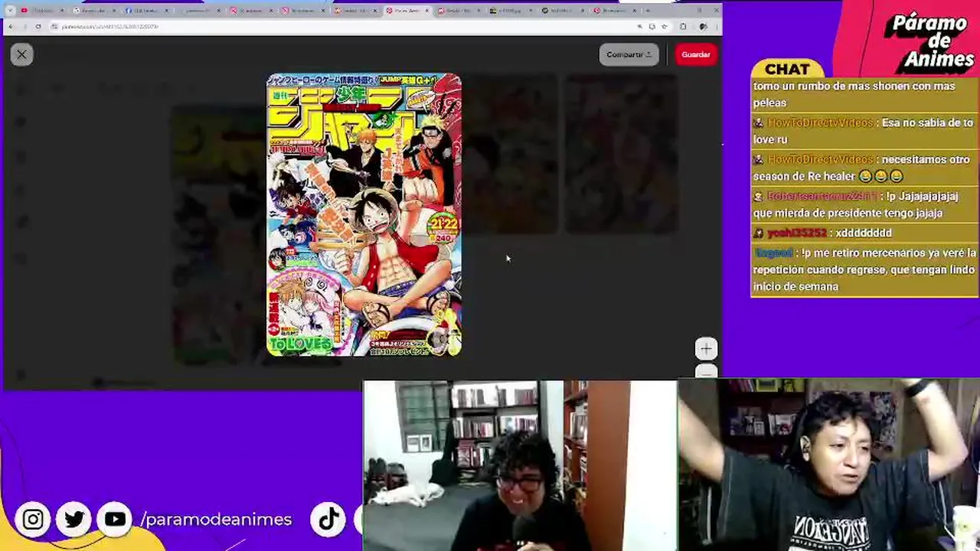980x551 pixels.
Task: Zoom in with the plus button
Action: point(706,349)
